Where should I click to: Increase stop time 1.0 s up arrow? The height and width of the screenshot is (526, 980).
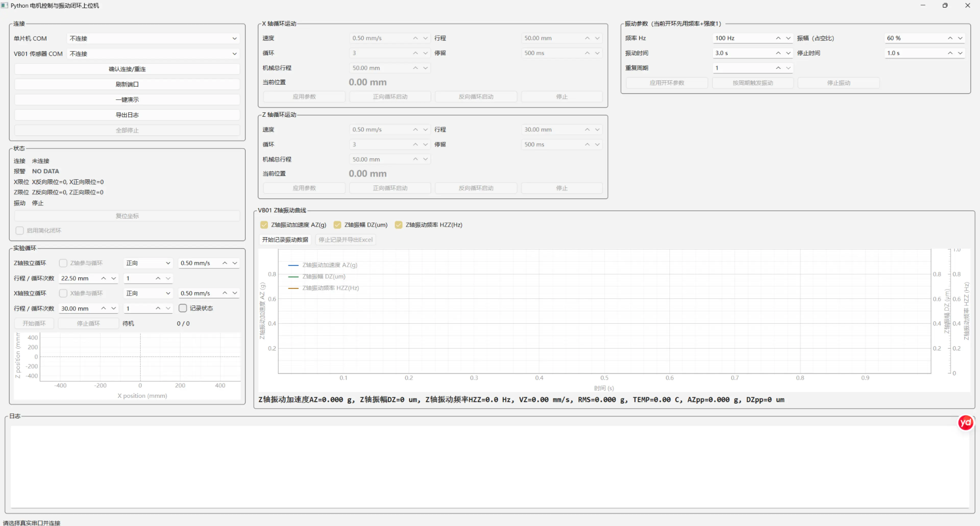(950, 53)
